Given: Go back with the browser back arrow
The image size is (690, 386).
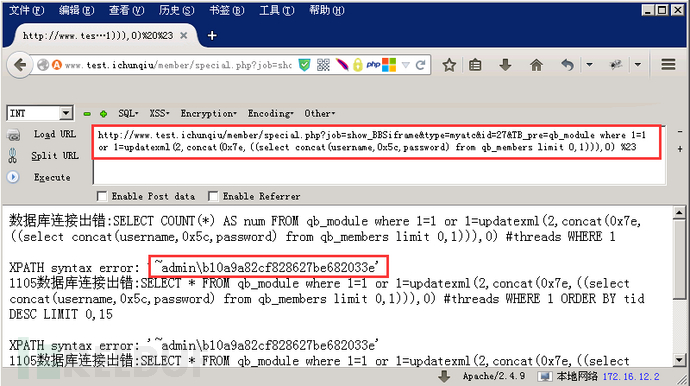Looking at the screenshot, I should coord(19,66).
